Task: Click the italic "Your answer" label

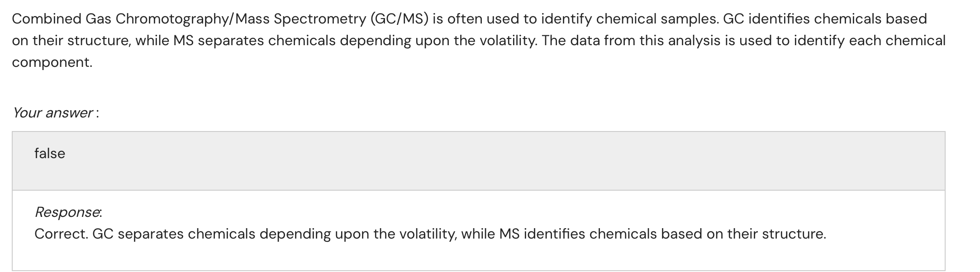Action: pos(53,113)
